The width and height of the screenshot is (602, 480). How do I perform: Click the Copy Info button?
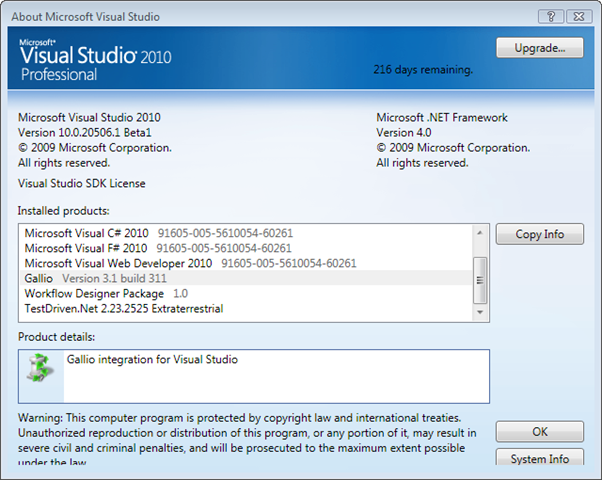pos(539,234)
